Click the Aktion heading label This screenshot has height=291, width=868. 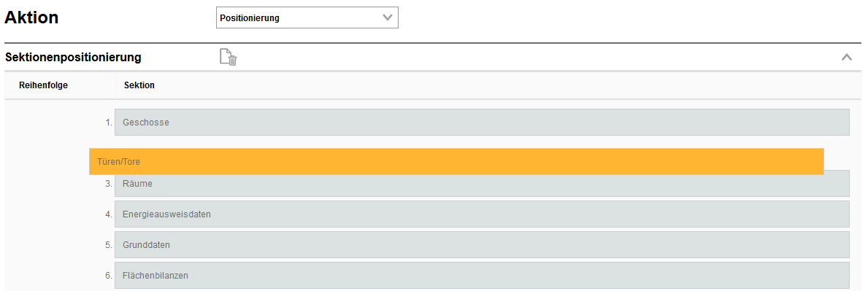pyautogui.click(x=31, y=18)
